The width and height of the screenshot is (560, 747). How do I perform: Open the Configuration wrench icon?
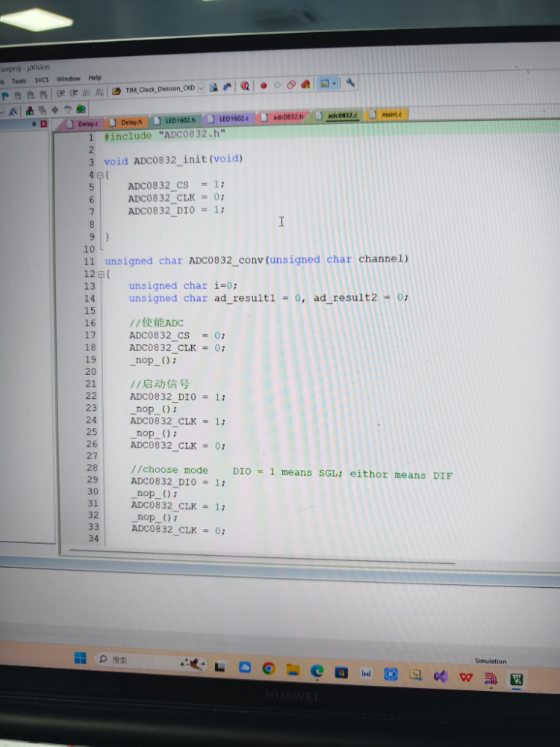(x=350, y=83)
